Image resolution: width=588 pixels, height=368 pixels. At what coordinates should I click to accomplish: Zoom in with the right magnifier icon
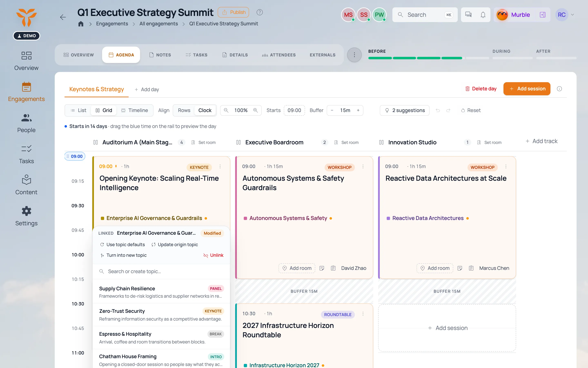click(255, 110)
